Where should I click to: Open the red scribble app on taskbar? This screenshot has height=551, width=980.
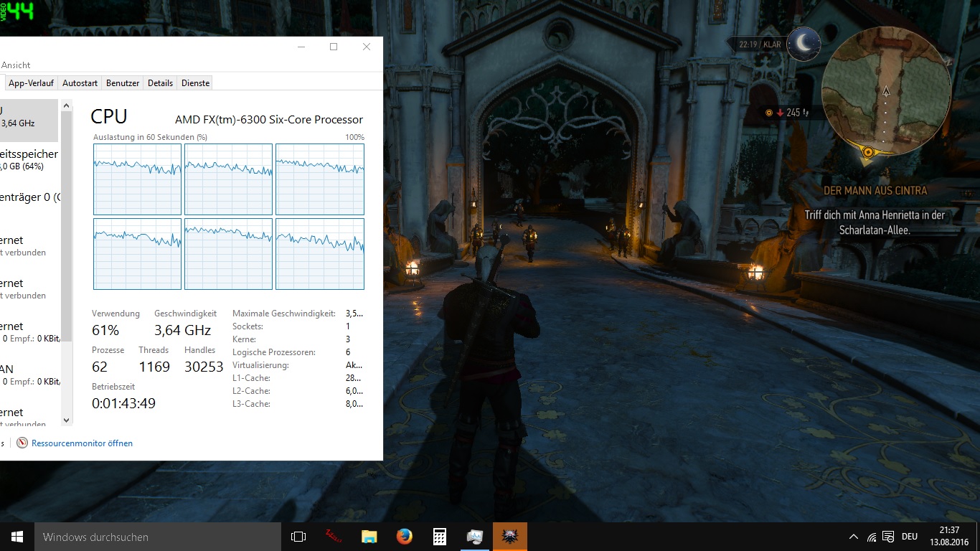(x=334, y=537)
